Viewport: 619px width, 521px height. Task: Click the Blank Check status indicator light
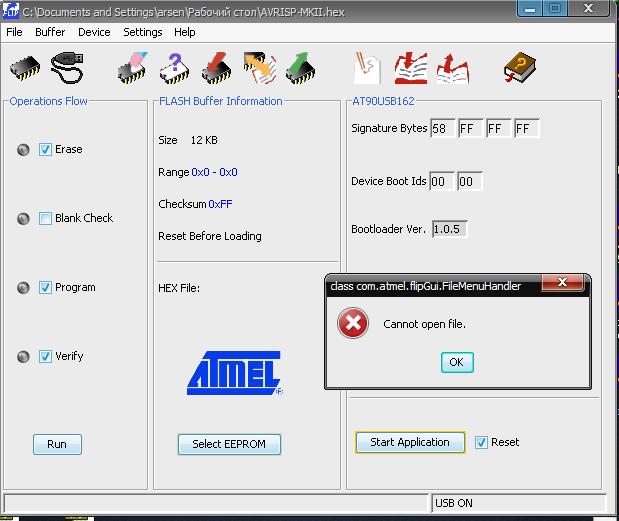coord(23,219)
